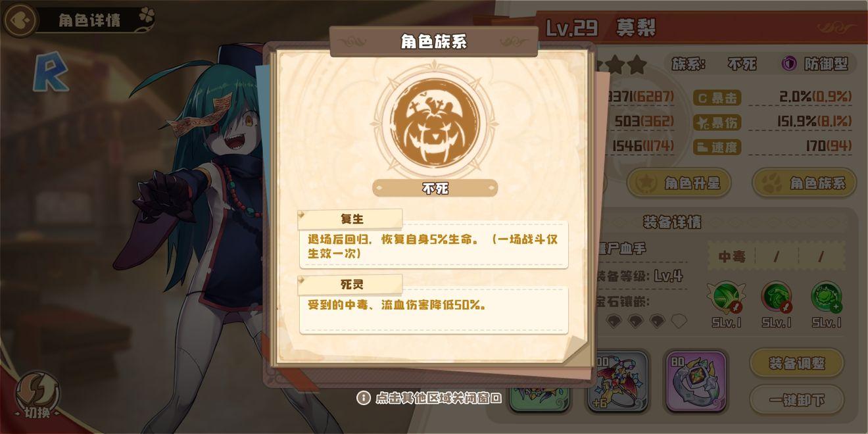The image size is (868, 434).
Task: Click the 防御型 defense type badge
Action: pyautogui.click(x=817, y=64)
